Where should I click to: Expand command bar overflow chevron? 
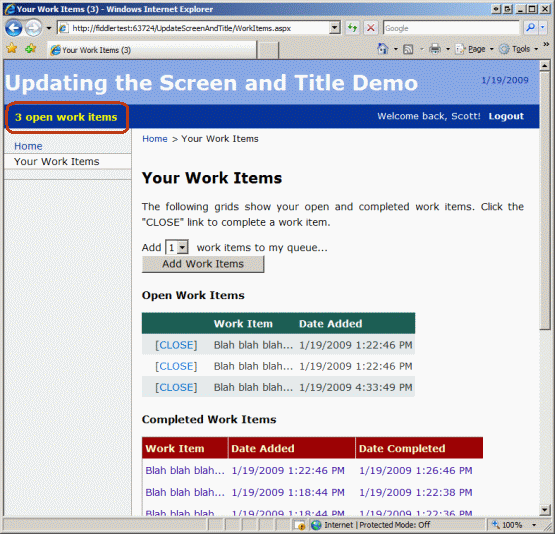547,45
